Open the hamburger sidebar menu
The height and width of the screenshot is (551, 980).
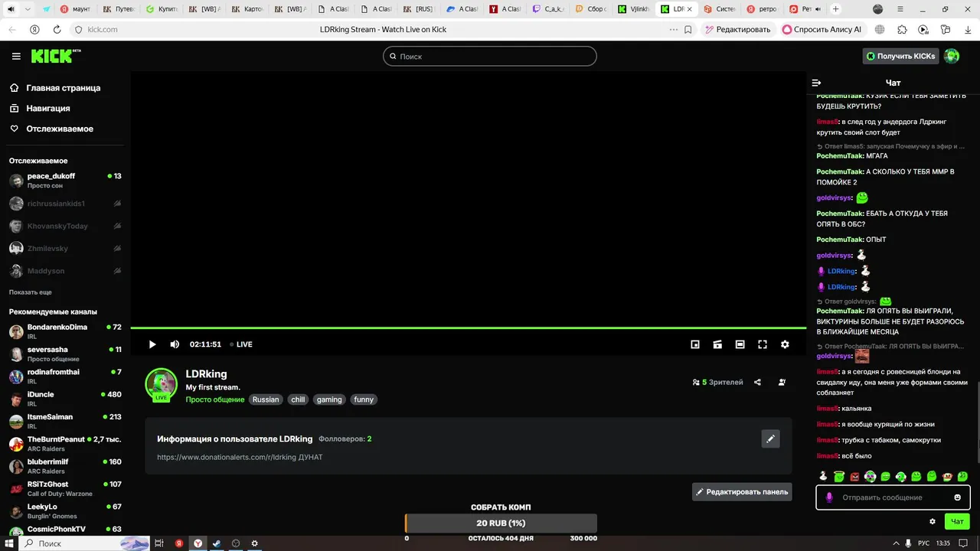[16, 57]
